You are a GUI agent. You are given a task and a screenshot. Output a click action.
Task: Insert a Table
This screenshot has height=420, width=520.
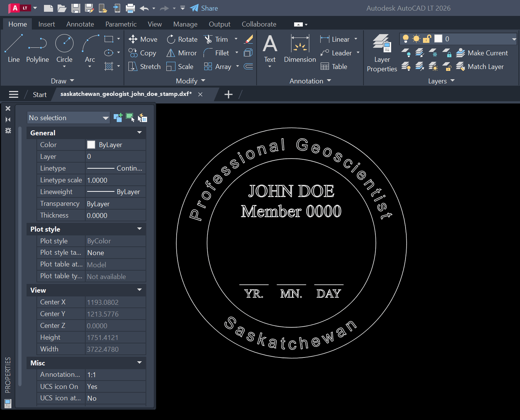334,67
